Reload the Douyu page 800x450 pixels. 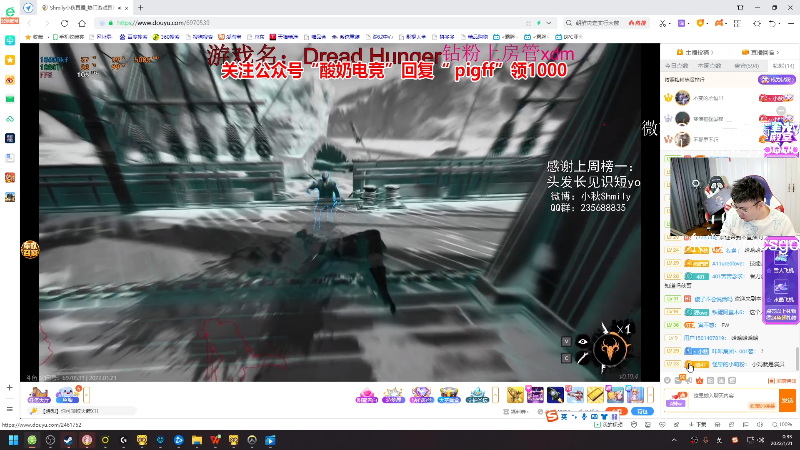[64, 23]
